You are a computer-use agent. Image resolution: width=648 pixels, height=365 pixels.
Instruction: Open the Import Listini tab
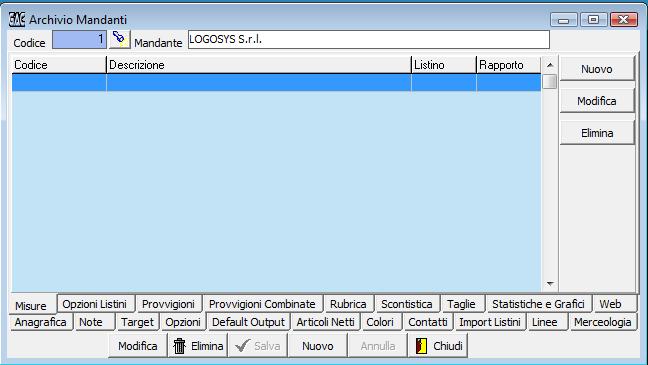tap(490, 322)
